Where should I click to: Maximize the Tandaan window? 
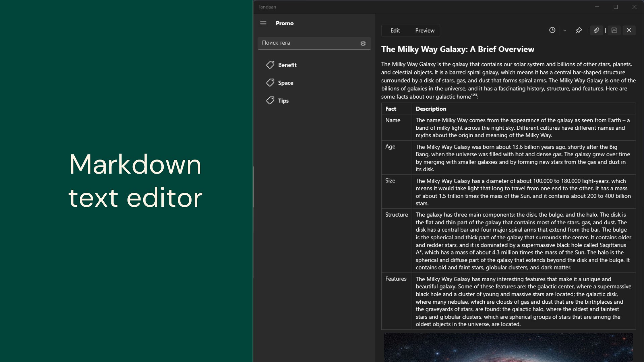pyautogui.click(x=615, y=7)
